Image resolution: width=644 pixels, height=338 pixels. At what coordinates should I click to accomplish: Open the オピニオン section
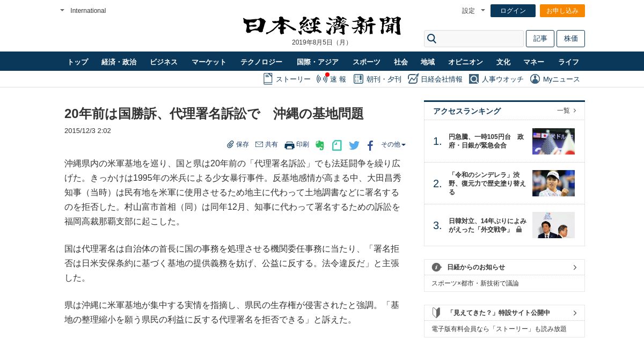466,62
